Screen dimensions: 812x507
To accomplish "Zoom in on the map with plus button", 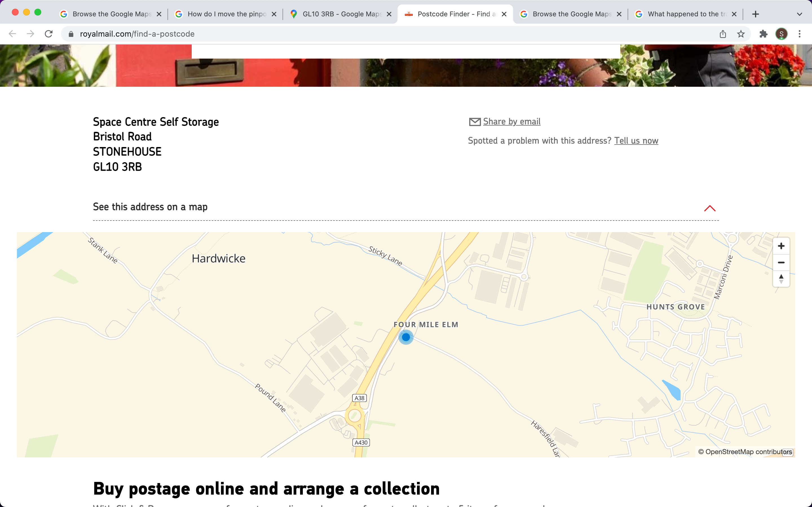I will pyautogui.click(x=781, y=246).
